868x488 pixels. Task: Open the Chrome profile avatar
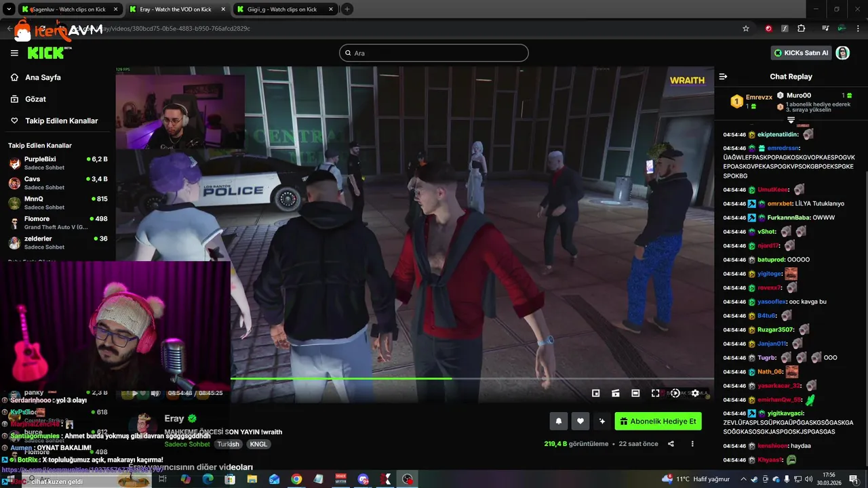coord(842,28)
